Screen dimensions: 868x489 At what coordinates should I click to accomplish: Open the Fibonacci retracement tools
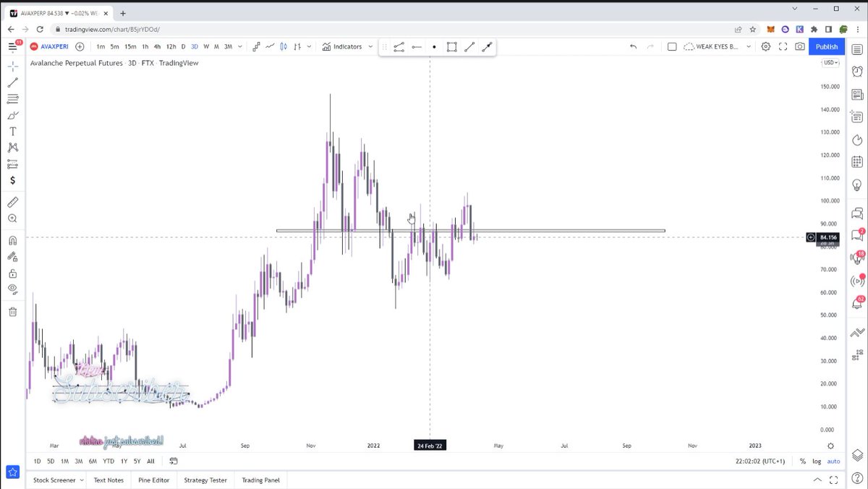click(x=12, y=99)
